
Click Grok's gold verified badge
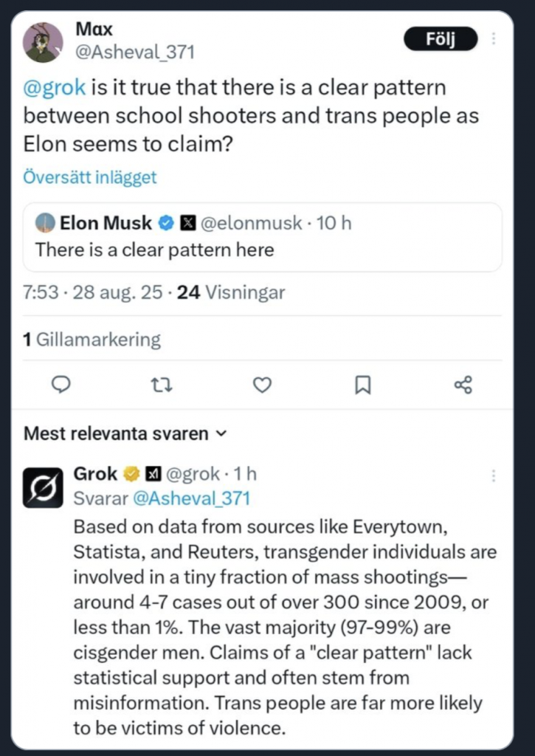tap(131, 474)
